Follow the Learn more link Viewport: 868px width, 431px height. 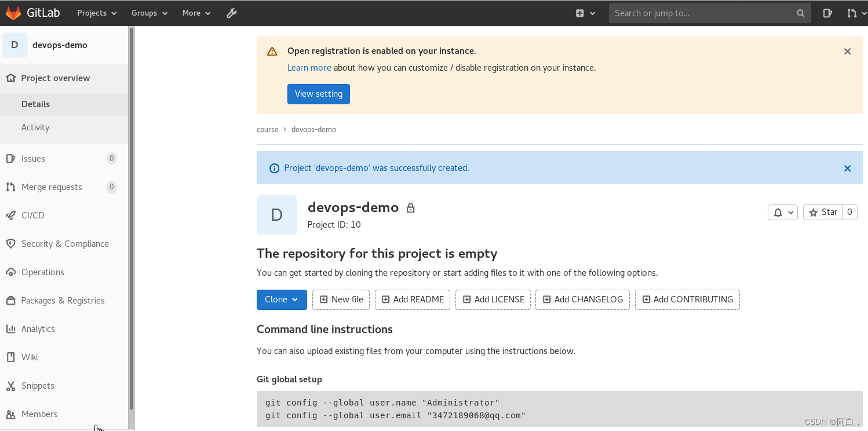tap(309, 68)
